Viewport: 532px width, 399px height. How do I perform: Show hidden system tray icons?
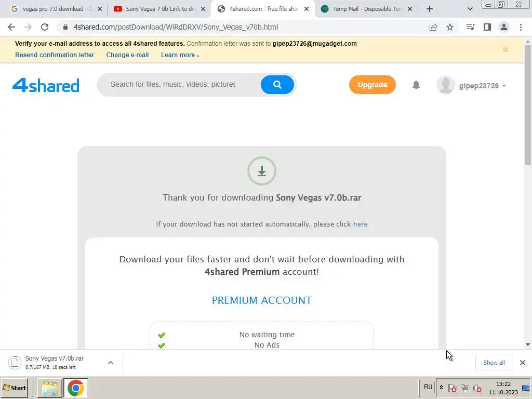click(x=441, y=387)
